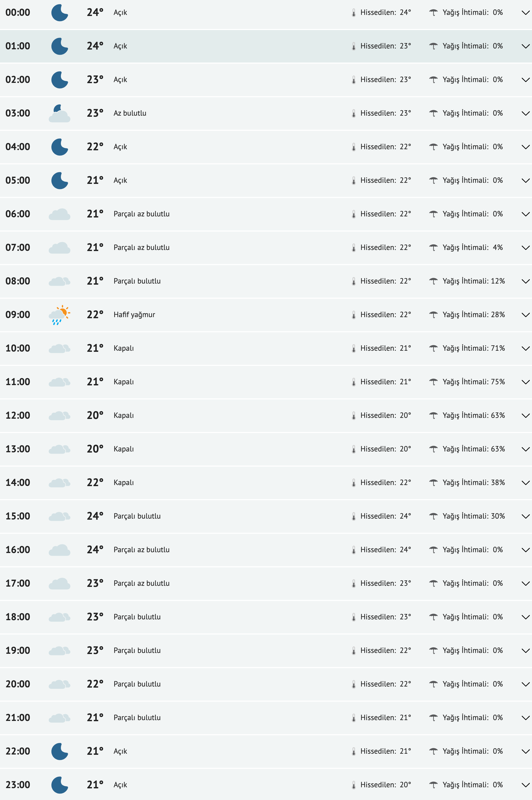Click the light rain icon at 09:00
Image resolution: width=532 pixels, height=800 pixels.
59,315
